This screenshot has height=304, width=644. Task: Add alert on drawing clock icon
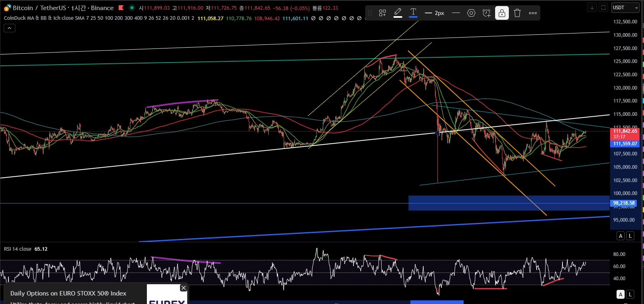click(x=487, y=13)
